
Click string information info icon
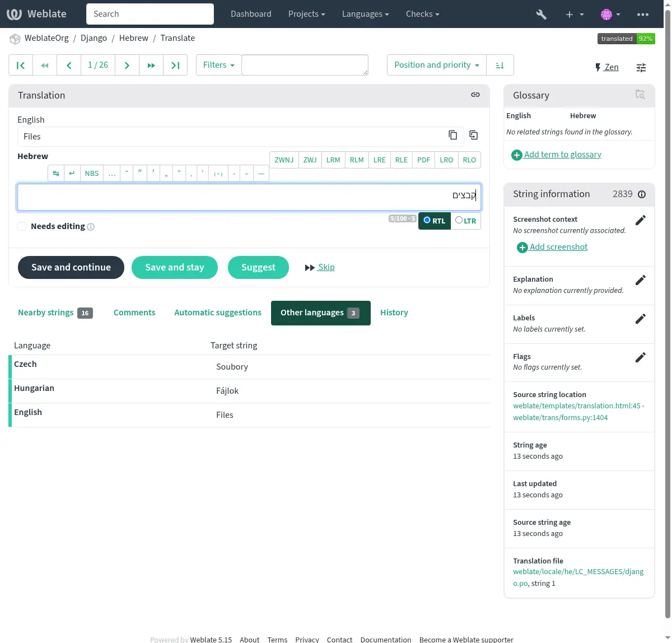[x=642, y=194]
